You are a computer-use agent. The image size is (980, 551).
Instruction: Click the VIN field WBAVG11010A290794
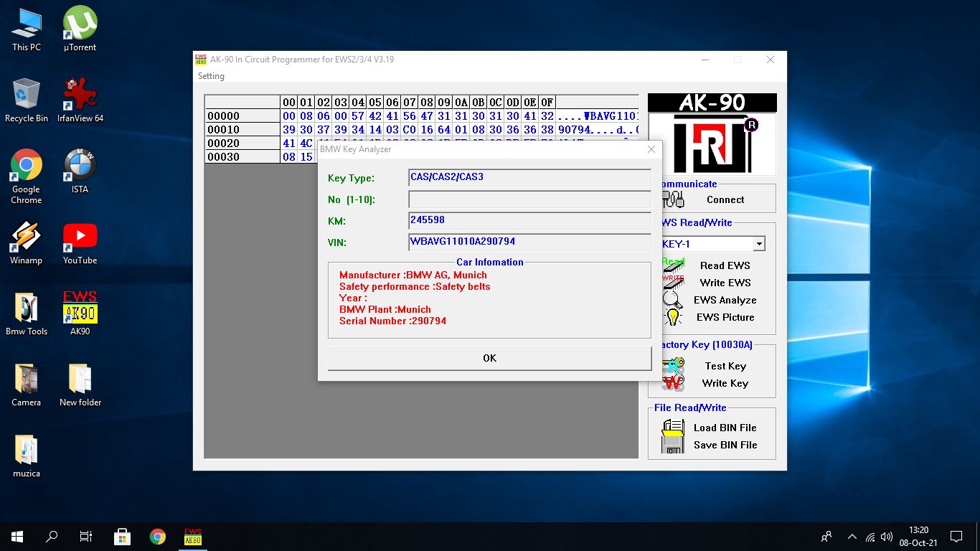tap(529, 242)
